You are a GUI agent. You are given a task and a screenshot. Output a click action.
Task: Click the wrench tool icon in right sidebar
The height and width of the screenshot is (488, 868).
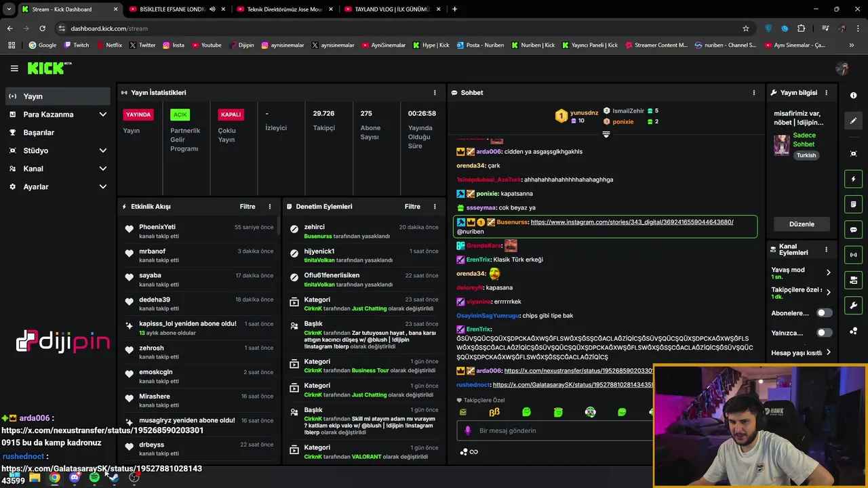(853, 305)
